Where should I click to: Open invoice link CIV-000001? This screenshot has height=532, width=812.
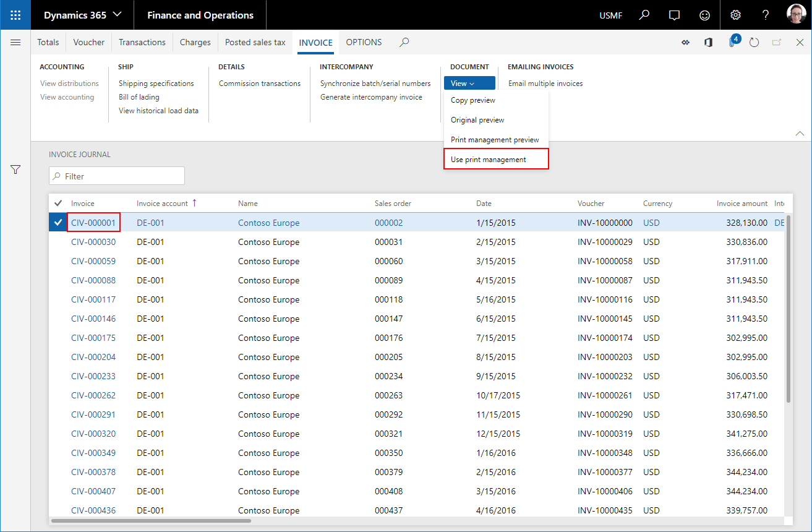93,223
